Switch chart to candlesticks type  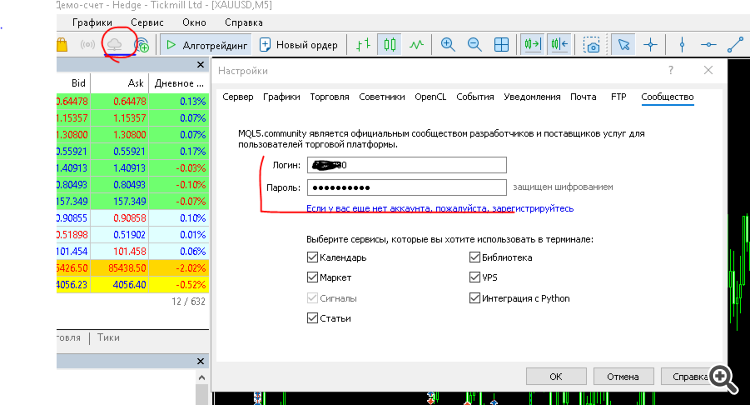pyautogui.click(x=390, y=45)
